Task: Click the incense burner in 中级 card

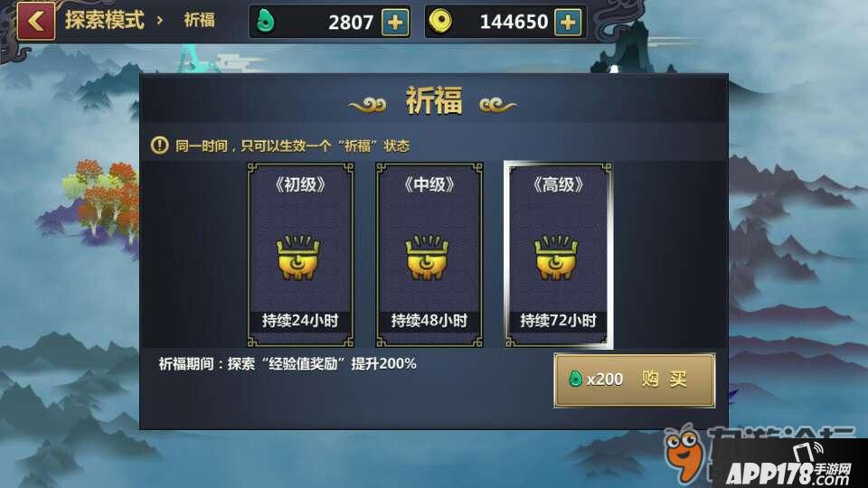Action: [428, 258]
